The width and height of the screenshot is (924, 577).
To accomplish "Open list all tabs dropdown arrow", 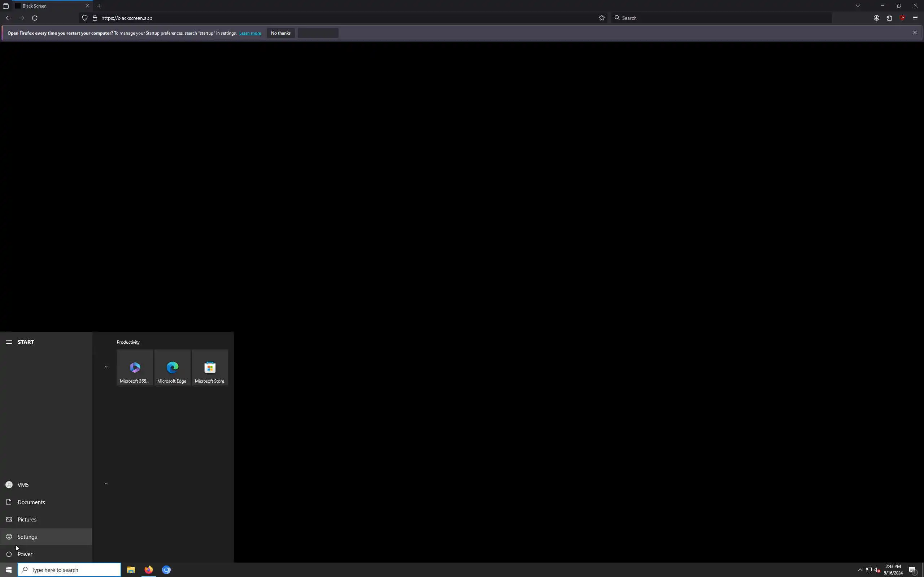I will click(x=858, y=6).
